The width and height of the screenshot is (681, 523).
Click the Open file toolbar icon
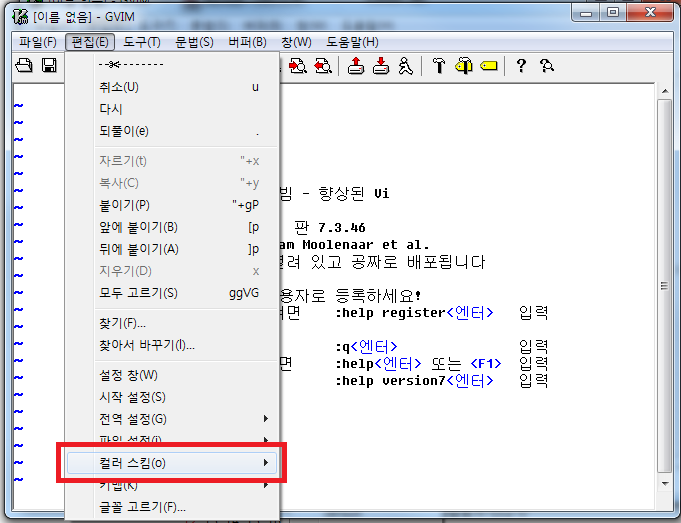click(24, 66)
